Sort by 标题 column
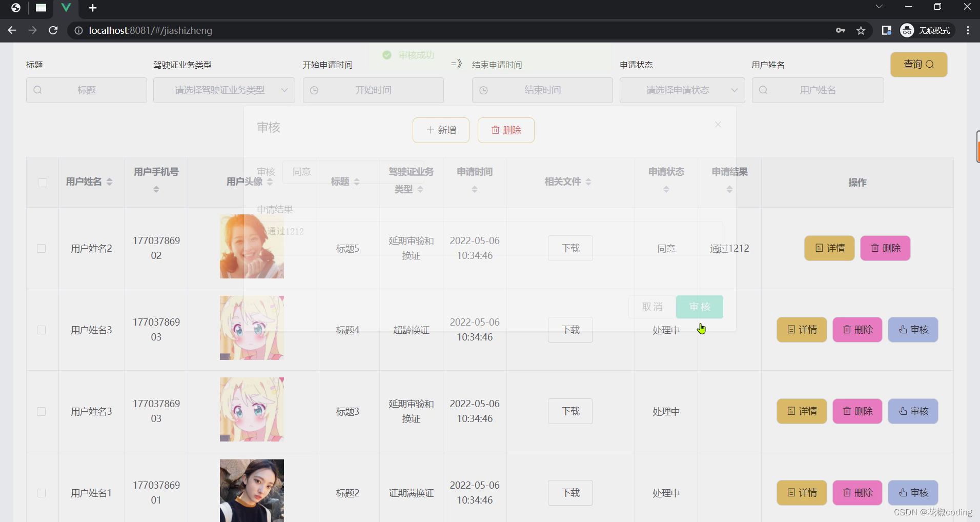This screenshot has height=522, width=980. click(x=357, y=182)
